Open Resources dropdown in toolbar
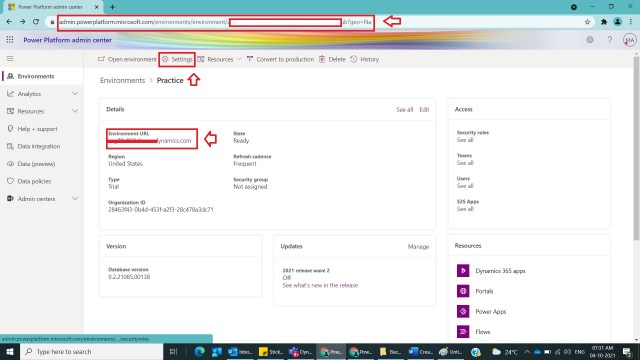640x360 pixels. click(220, 59)
